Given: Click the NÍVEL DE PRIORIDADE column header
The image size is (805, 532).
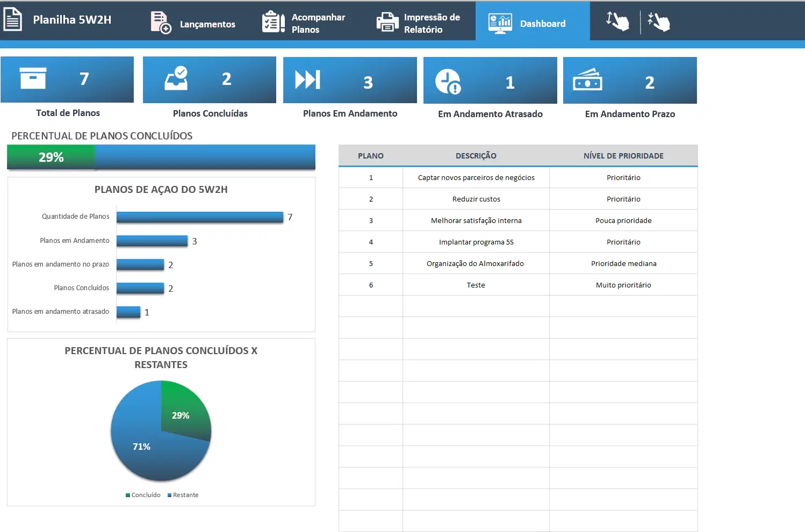Looking at the screenshot, I should (x=623, y=156).
